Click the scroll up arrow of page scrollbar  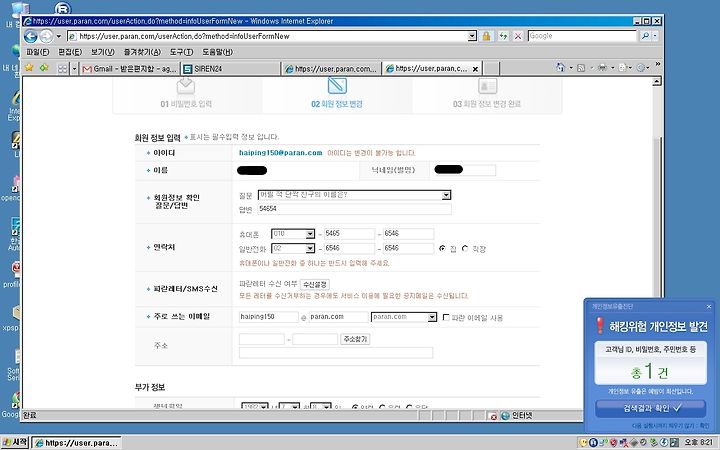[657, 81]
